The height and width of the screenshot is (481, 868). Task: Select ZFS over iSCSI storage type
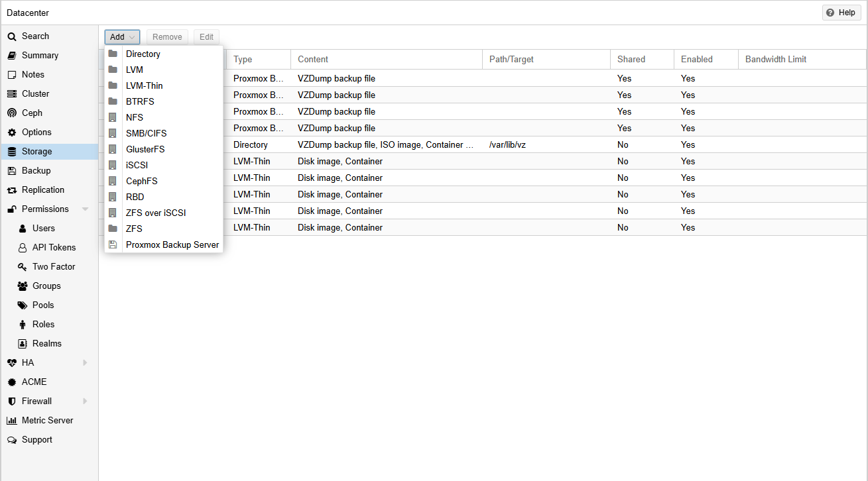156,213
